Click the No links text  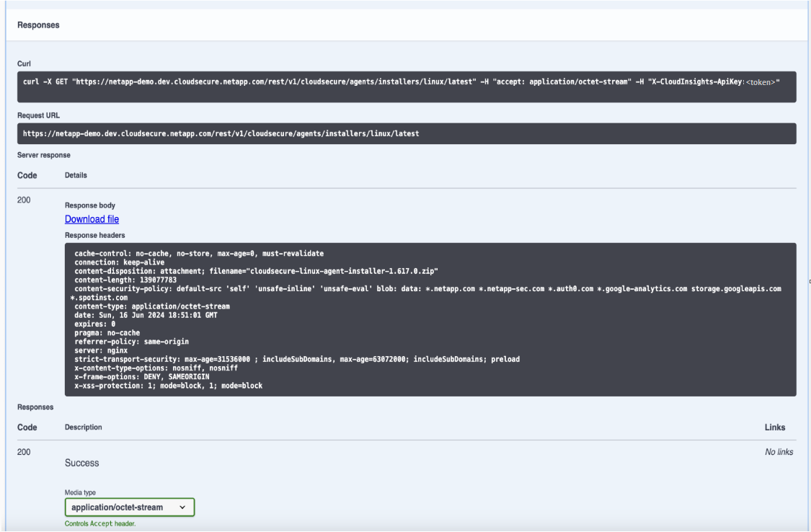click(779, 452)
